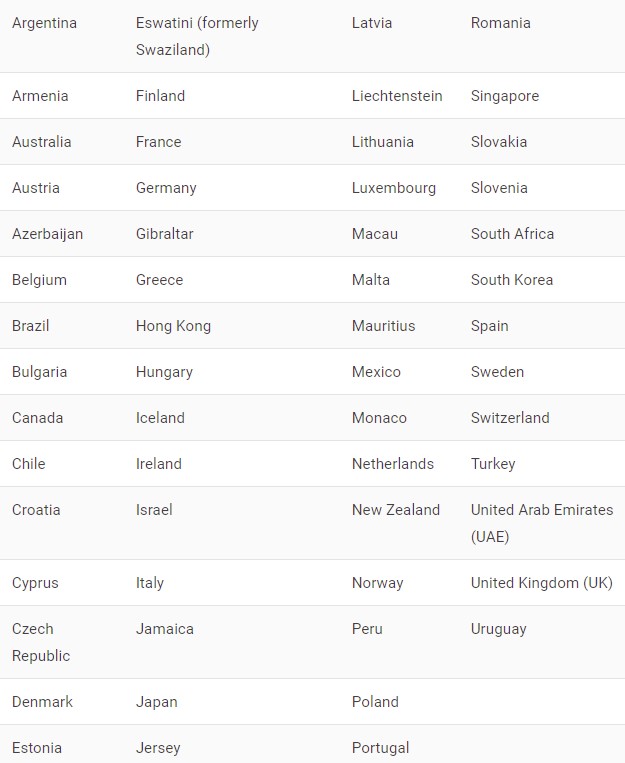
Task: Click on Uruguay in the table
Action: click(x=498, y=629)
